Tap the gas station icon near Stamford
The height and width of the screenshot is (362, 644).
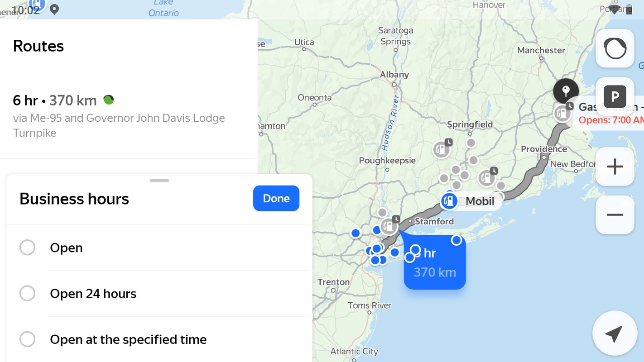389,226
